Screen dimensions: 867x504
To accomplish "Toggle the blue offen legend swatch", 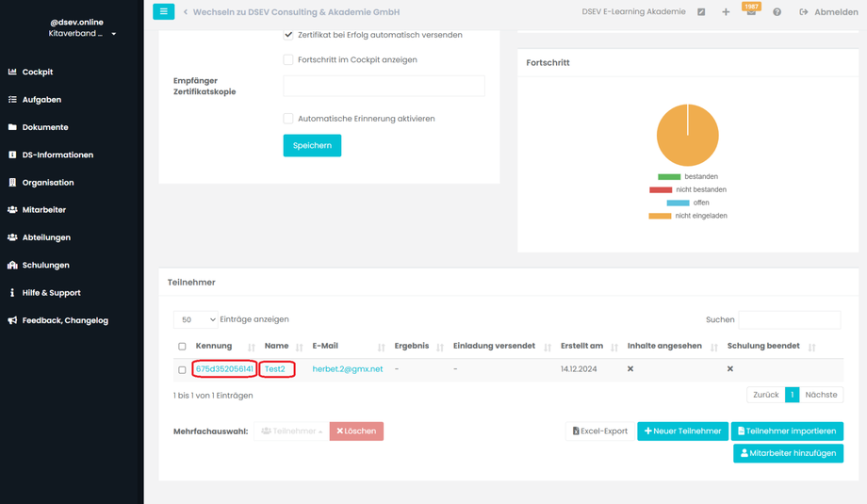I will [x=678, y=203].
